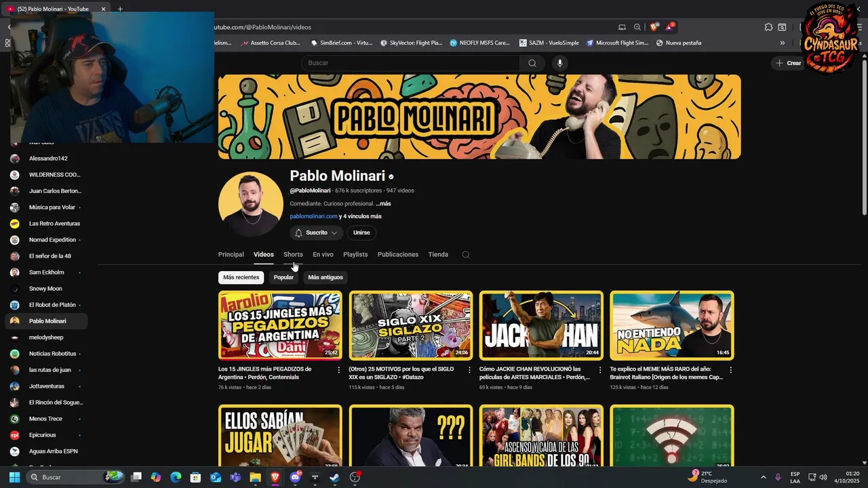Viewport: 868px width, 488px height.
Task: Click the Pablo Molinari channel avatar
Action: pos(251,204)
